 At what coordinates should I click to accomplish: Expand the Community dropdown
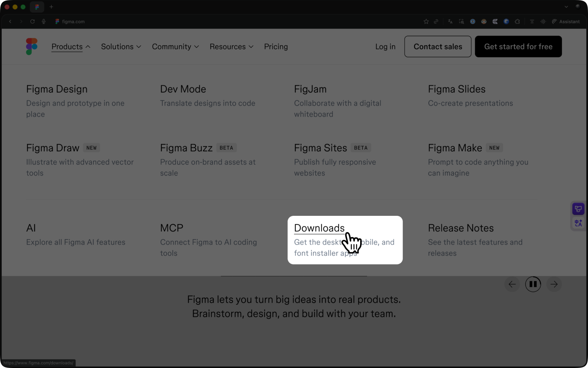[175, 47]
